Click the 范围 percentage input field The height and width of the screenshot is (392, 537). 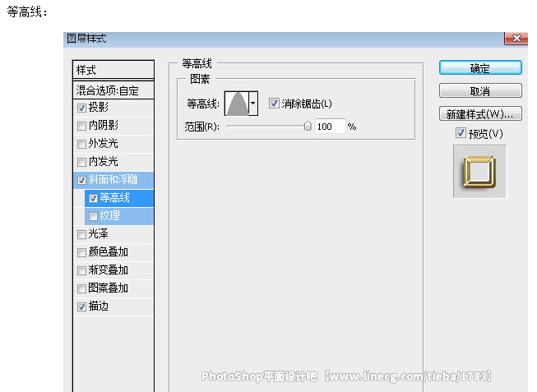[329, 127]
